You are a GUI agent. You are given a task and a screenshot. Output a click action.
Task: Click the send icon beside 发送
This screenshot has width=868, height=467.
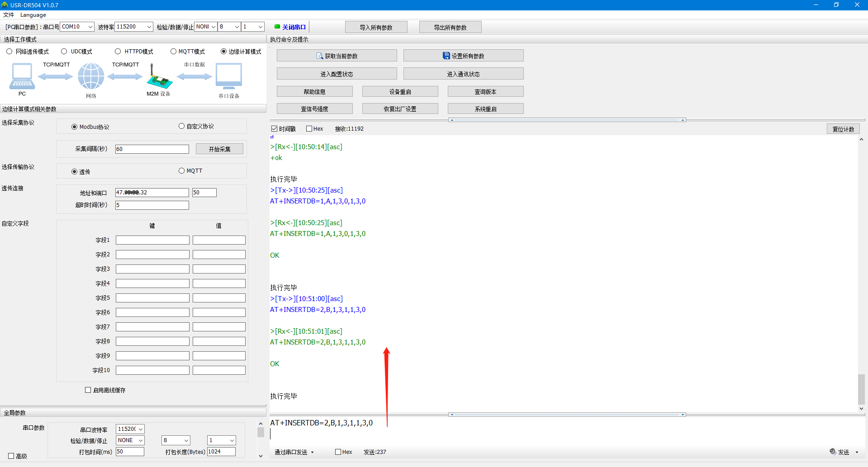click(833, 452)
